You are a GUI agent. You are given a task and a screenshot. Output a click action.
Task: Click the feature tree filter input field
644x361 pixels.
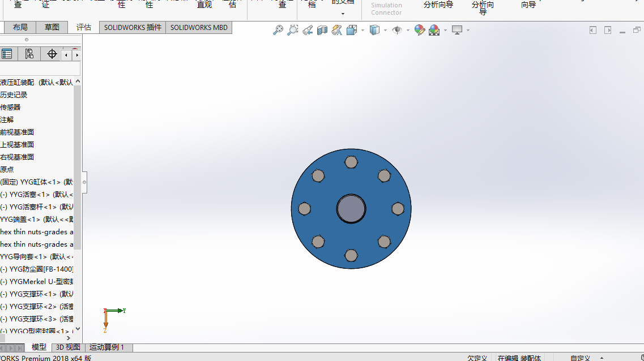(40, 68)
